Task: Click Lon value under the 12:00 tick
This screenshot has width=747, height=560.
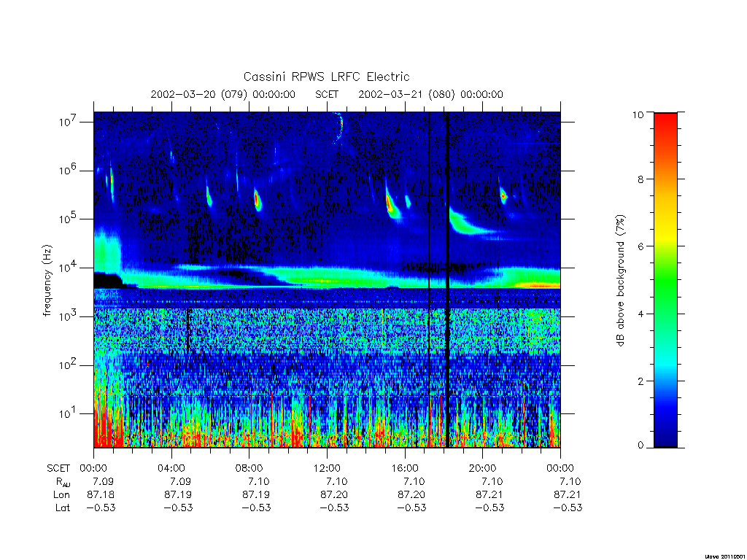Action: point(334,495)
